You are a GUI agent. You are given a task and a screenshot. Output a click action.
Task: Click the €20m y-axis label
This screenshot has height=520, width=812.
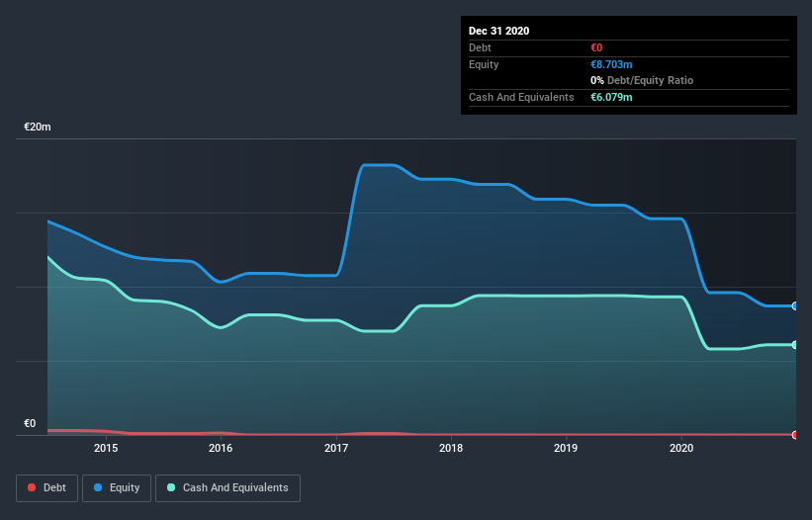(x=38, y=128)
